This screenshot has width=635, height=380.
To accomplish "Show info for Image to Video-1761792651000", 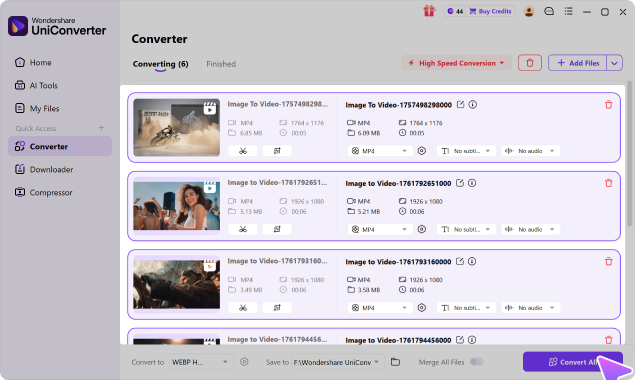I will 472,183.
